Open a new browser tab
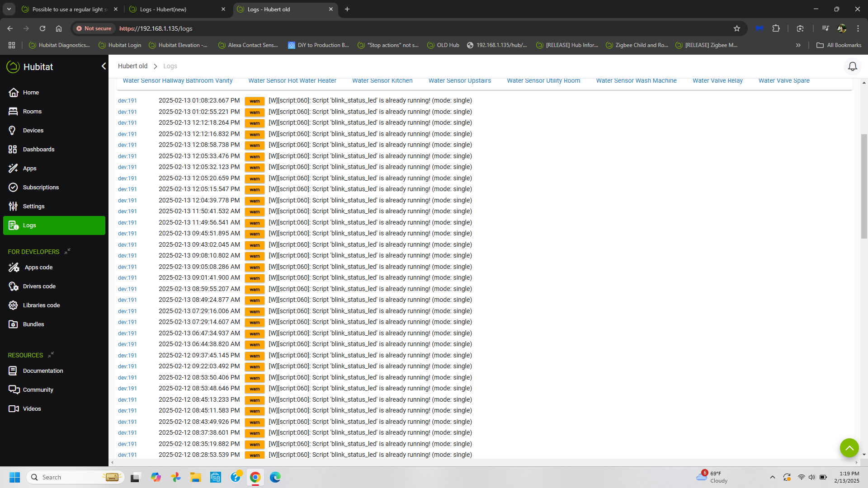Viewport: 868px width, 488px height. tap(347, 9)
